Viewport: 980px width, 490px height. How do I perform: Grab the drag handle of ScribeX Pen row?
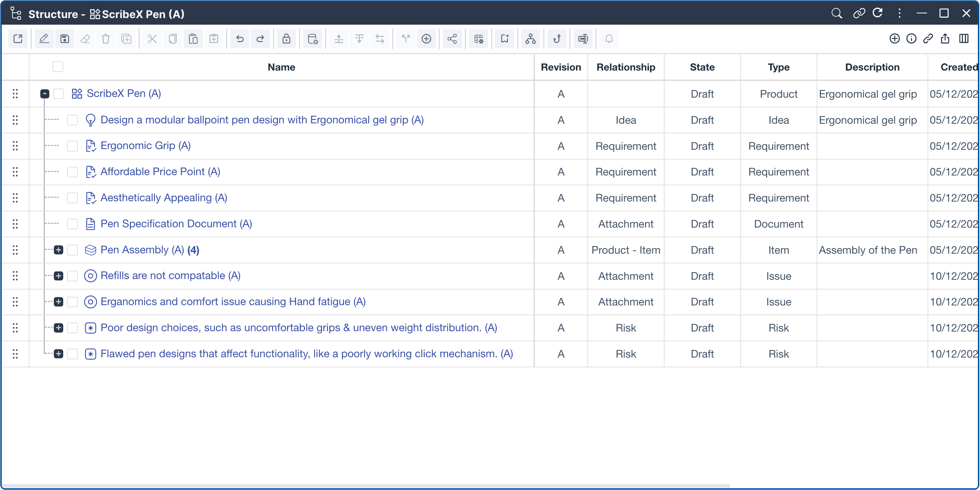[15, 93]
